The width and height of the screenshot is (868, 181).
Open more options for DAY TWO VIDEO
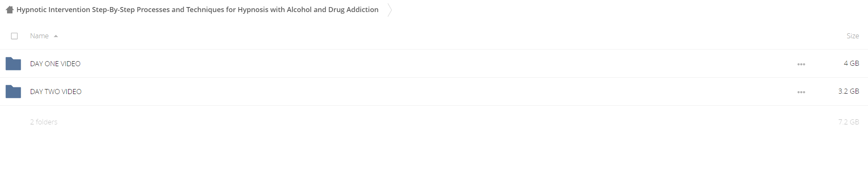point(801,92)
